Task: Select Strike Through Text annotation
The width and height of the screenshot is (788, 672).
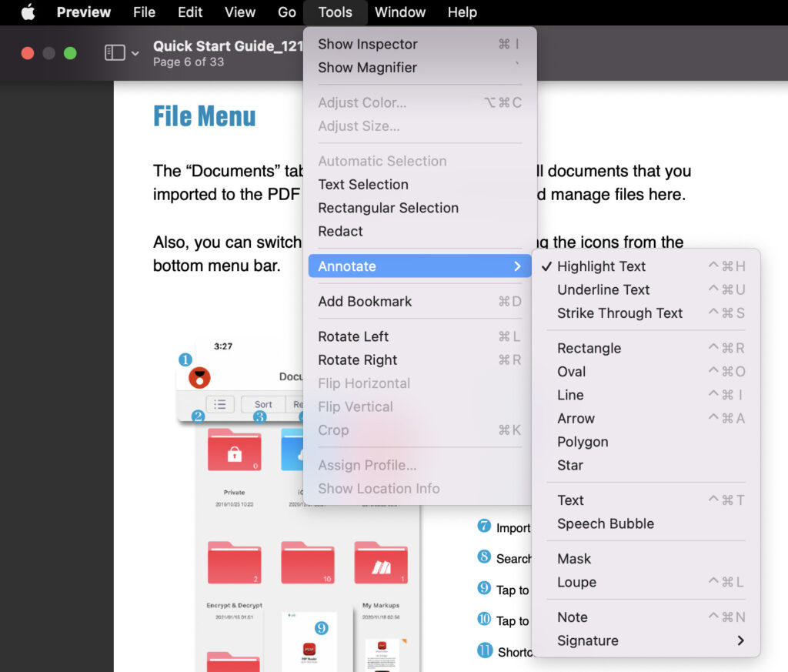Action: pos(646,313)
